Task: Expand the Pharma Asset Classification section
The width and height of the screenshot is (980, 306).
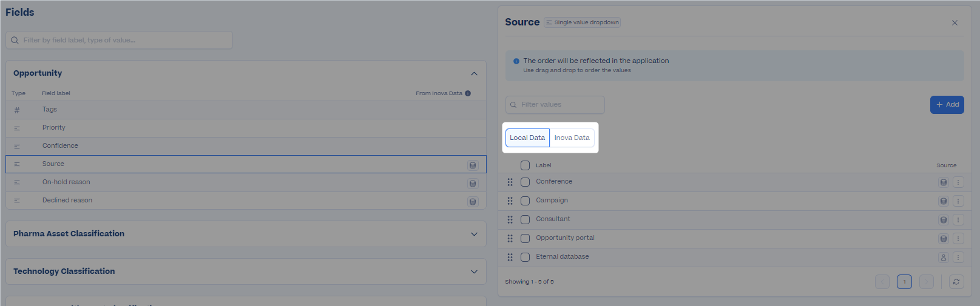Action: tap(474, 234)
